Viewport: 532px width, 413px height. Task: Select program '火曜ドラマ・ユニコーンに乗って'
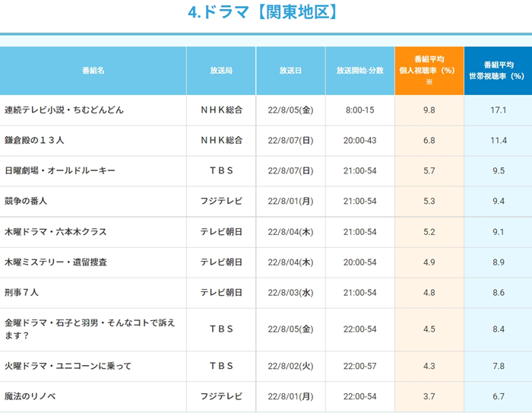[x=68, y=366]
